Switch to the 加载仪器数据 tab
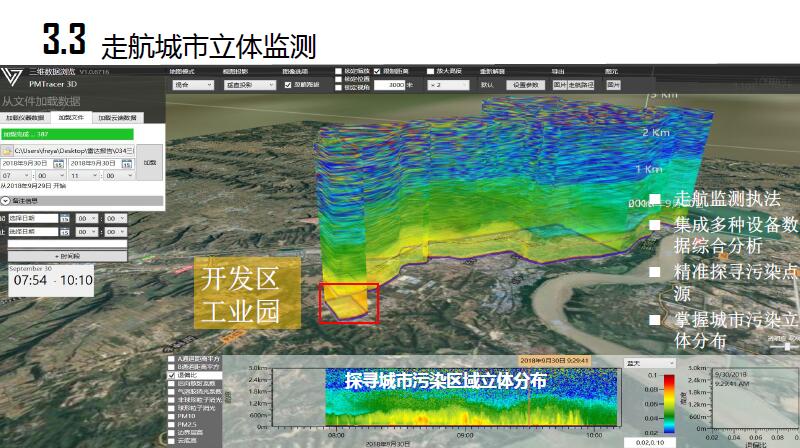This screenshot has height=448, width=800. click(24, 118)
